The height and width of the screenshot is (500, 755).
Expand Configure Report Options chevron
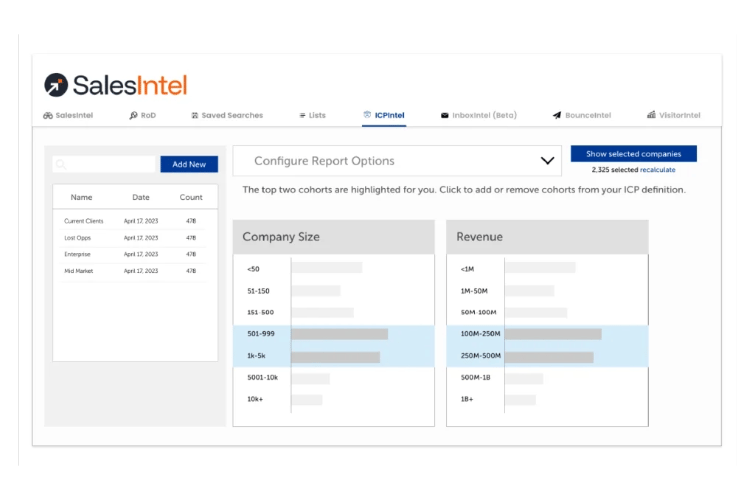tap(547, 161)
